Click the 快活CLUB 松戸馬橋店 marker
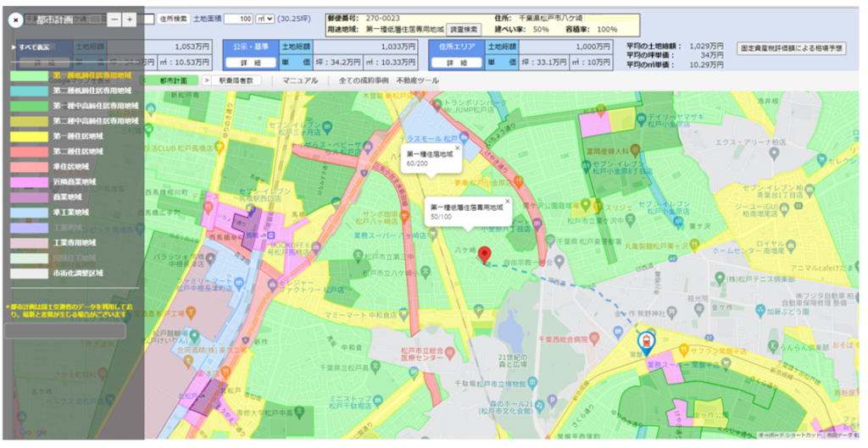The width and height of the screenshot is (868, 448). [x=219, y=147]
